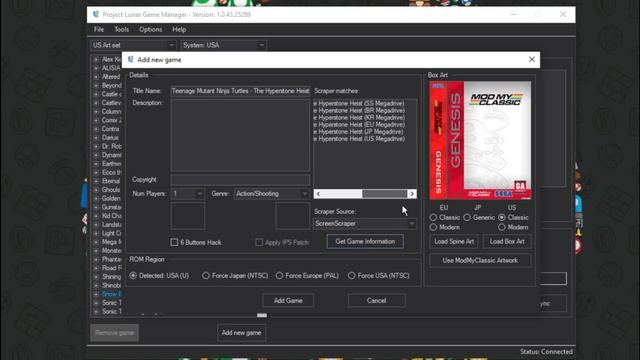Screen dimensions: 640x360
Task: Select EU Modern box art radio
Action: click(433, 227)
